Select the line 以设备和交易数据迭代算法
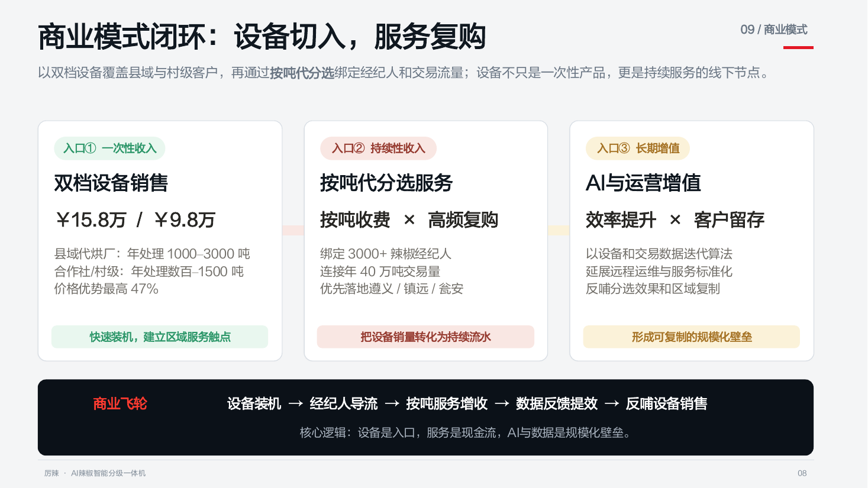868x488 pixels. 659,254
